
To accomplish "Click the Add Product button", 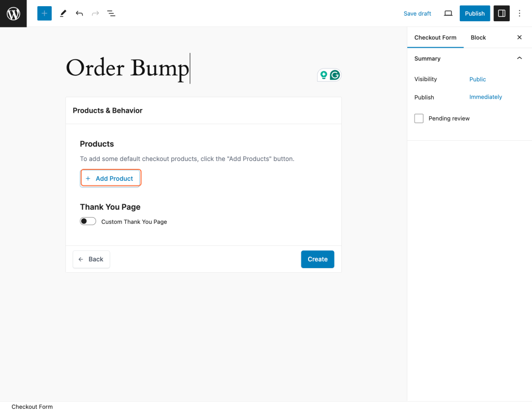I will 111,178.
